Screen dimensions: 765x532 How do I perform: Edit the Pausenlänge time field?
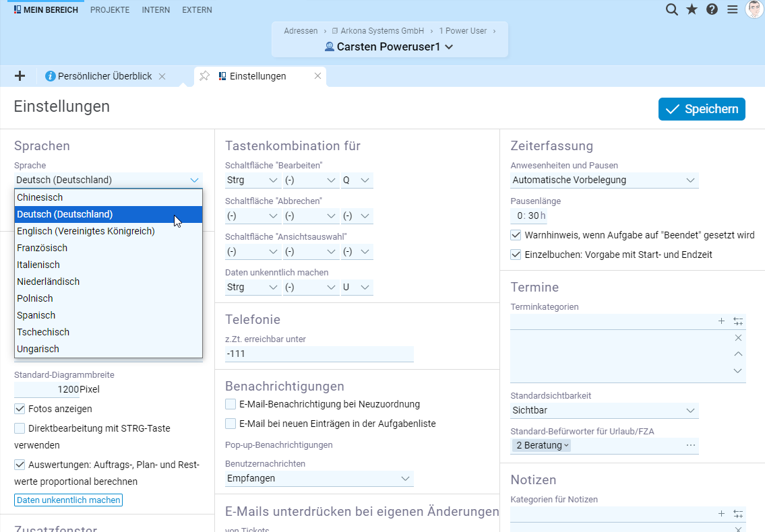tap(529, 215)
